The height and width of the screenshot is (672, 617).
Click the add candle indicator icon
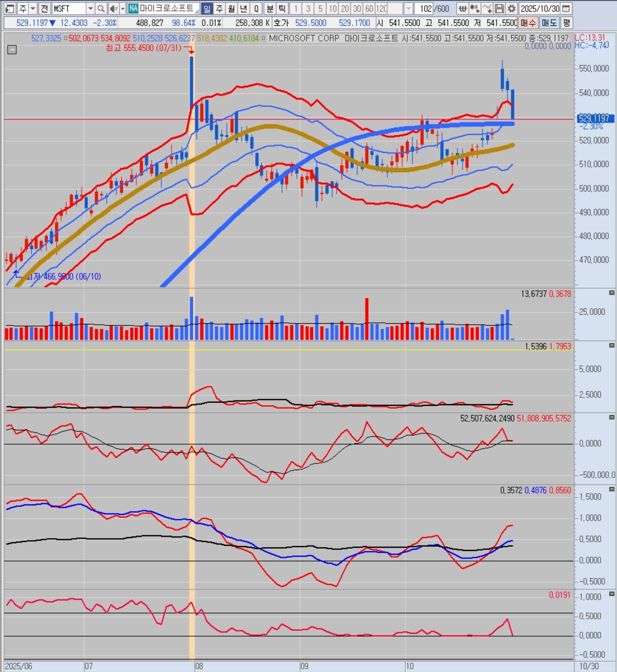coord(475,8)
